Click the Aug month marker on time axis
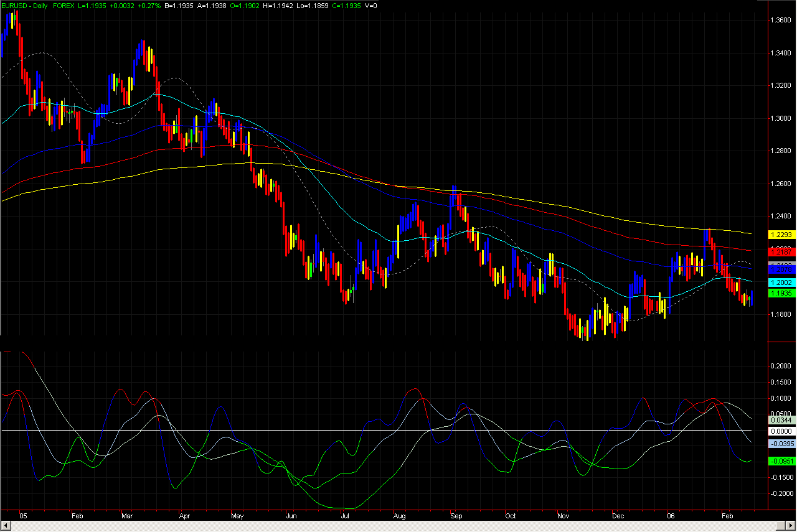Image resolution: width=797 pixels, height=532 pixels. (400, 516)
